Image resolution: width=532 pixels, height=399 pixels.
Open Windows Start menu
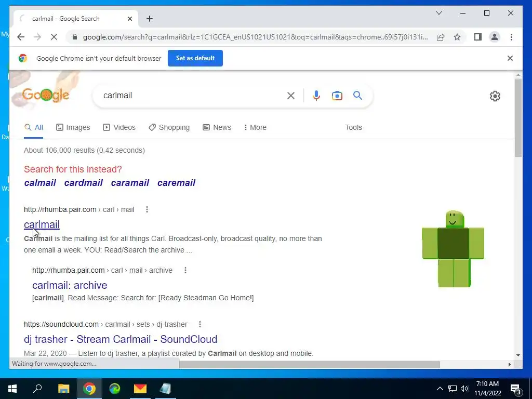(x=12, y=389)
